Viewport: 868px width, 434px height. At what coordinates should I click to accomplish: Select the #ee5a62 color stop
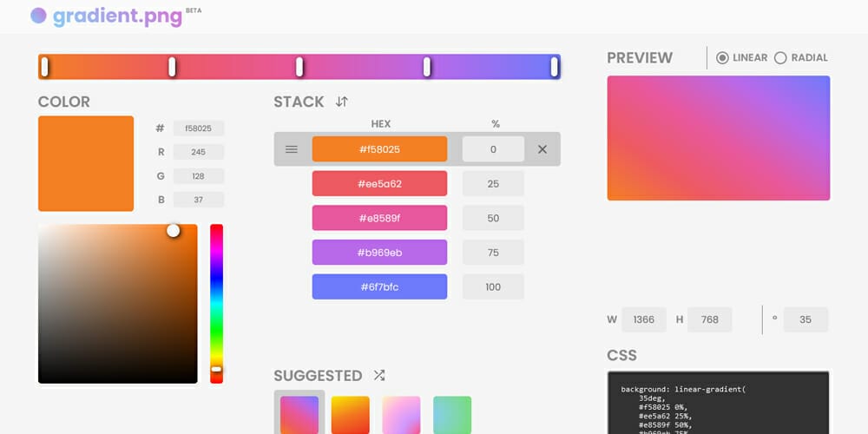(379, 184)
